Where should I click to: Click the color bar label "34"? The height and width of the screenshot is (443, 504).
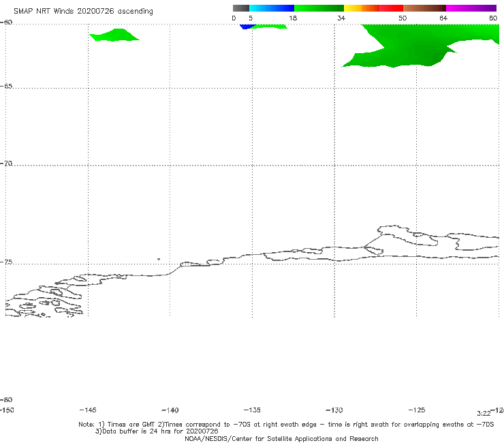tap(341, 18)
